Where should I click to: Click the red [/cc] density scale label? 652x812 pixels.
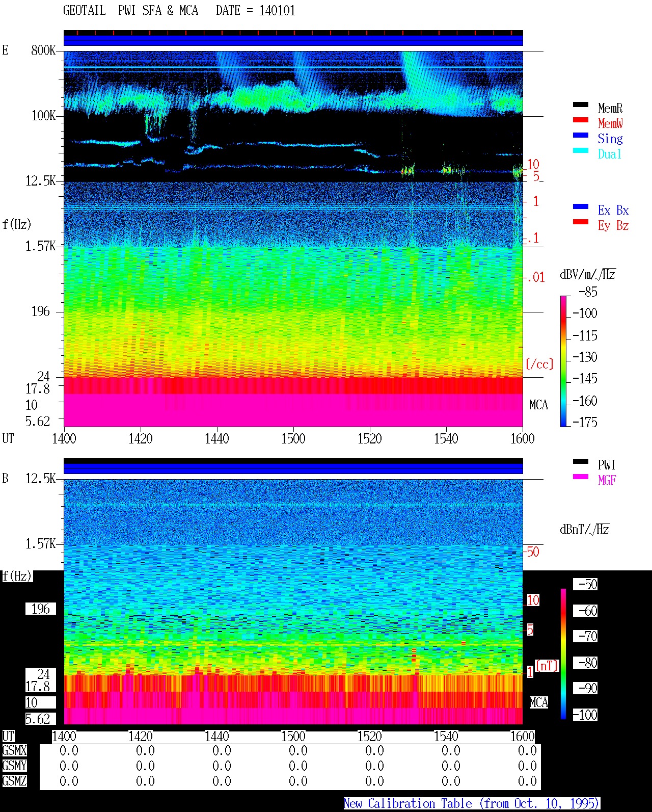tap(539, 364)
